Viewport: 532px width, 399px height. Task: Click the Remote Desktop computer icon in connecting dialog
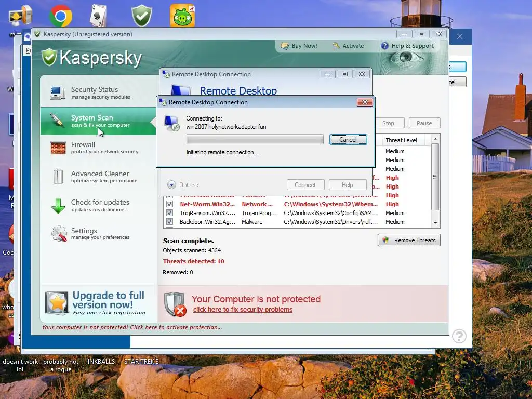point(171,123)
